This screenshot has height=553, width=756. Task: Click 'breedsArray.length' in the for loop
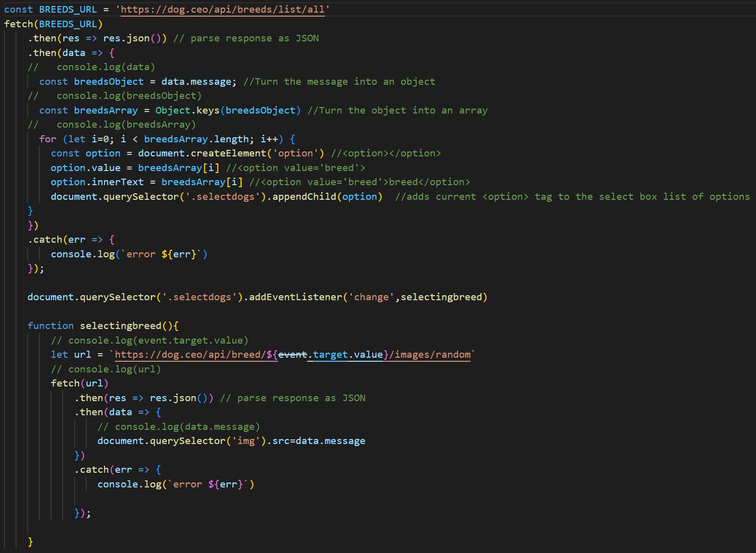click(196, 139)
